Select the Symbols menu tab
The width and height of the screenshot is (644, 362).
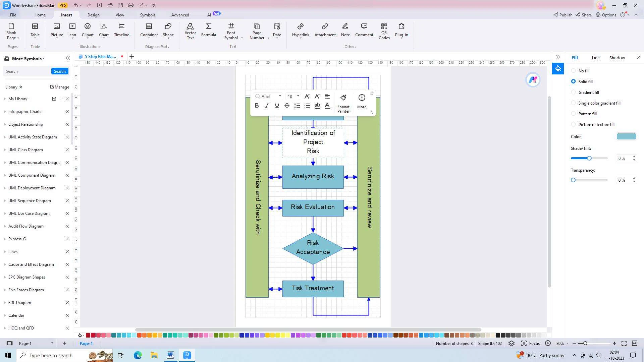[147, 15]
